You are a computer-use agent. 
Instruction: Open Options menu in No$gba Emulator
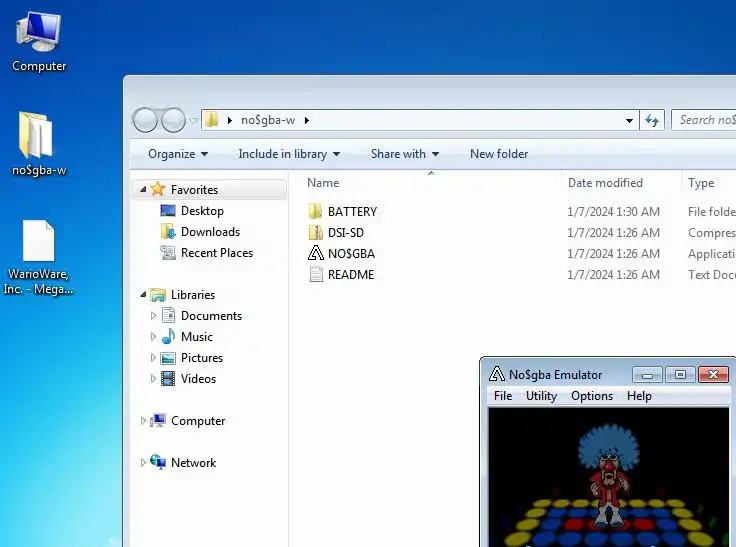point(592,396)
